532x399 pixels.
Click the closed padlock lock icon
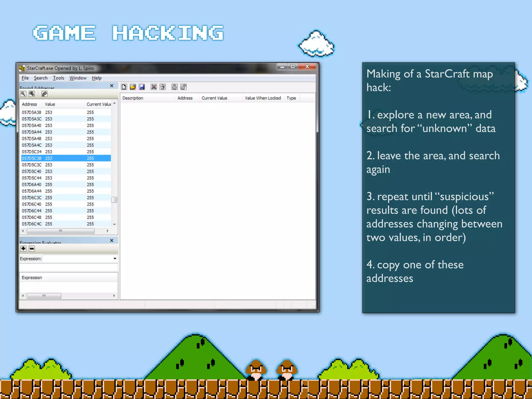point(175,87)
